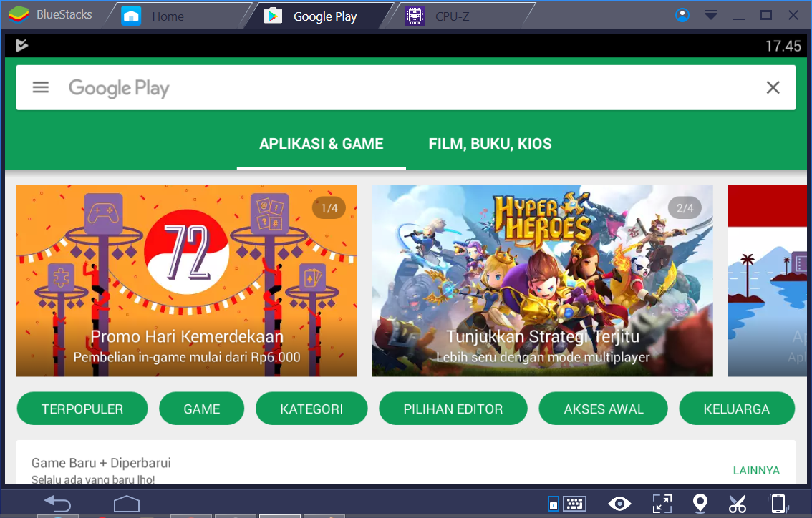Screen dimensions: 812x518
Task: Click the BlueStacks logo icon
Action: tap(18, 14)
